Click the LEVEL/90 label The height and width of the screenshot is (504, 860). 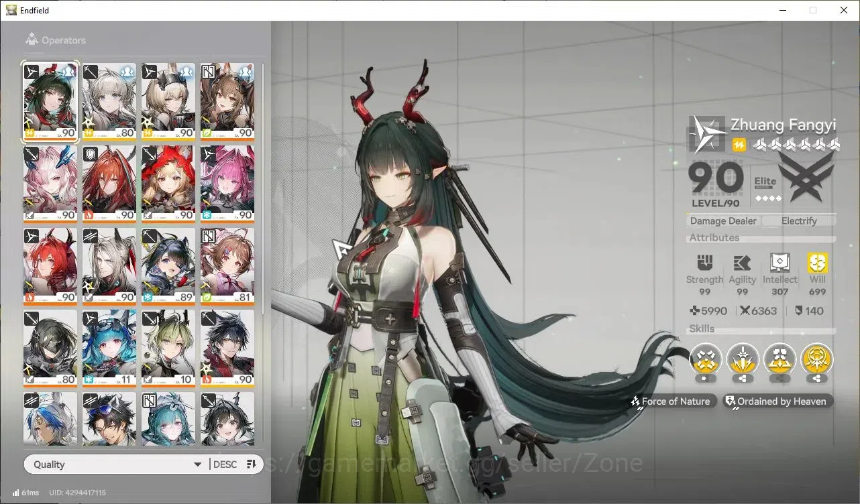[716, 203]
